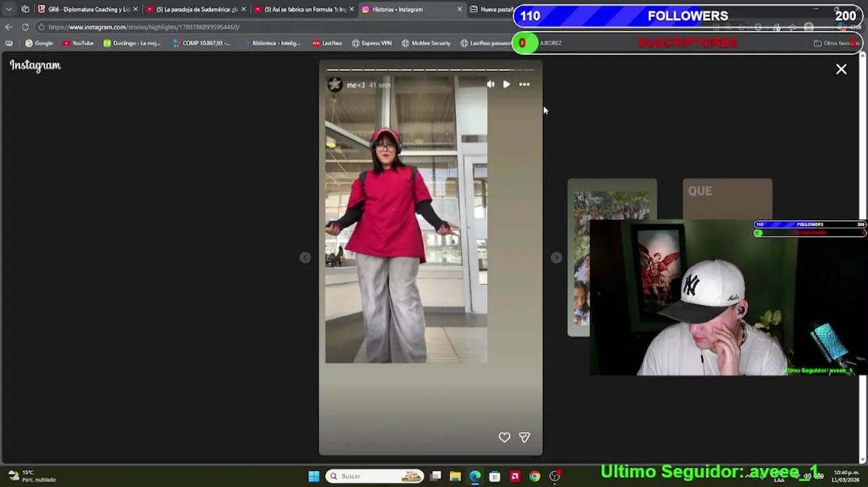The width and height of the screenshot is (868, 487).
Task: Open YouTube bookmark
Action: point(78,43)
